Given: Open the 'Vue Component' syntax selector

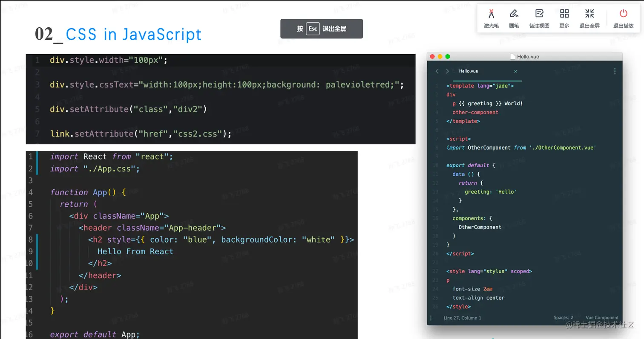Looking at the screenshot, I should [x=602, y=318].
